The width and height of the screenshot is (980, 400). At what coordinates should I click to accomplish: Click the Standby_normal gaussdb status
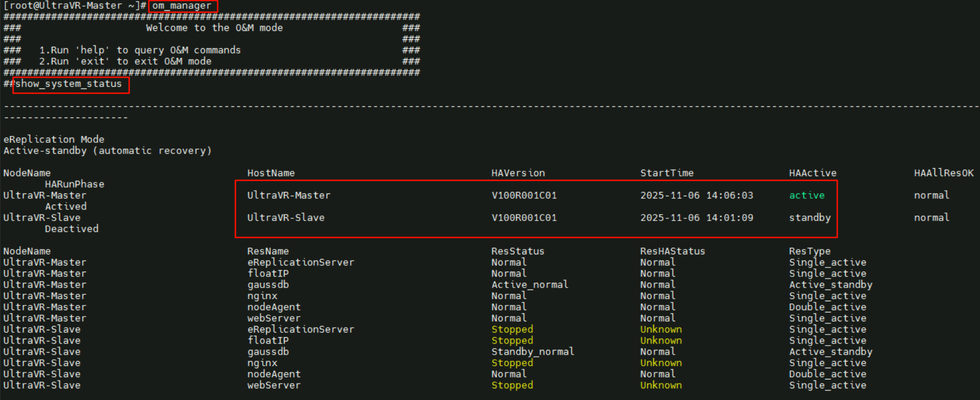coord(532,351)
